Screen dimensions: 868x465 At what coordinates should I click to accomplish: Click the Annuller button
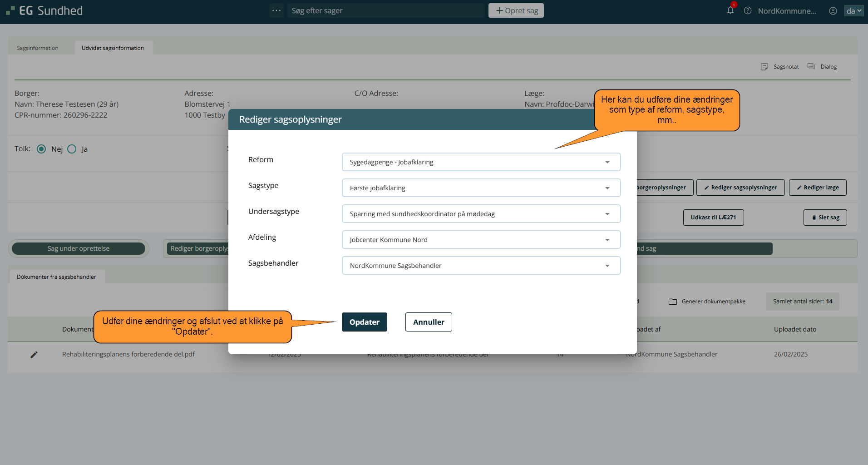tap(429, 322)
